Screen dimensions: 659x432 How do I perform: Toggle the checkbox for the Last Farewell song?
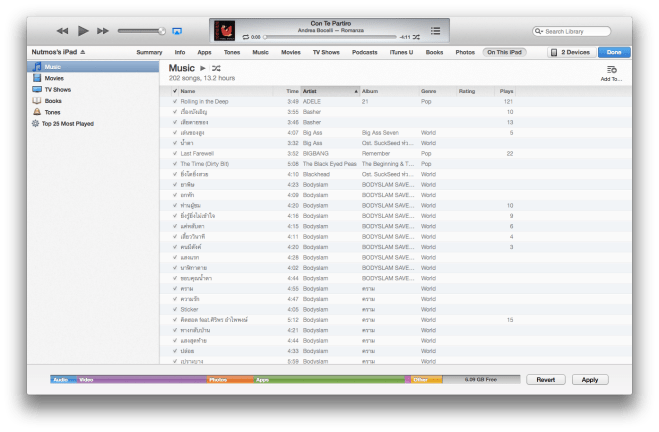(x=174, y=153)
